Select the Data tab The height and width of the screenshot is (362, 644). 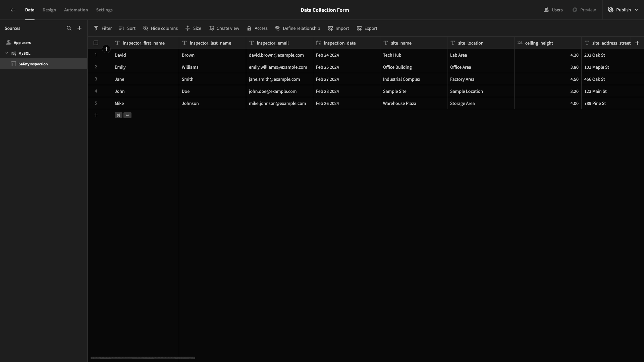[x=30, y=10]
